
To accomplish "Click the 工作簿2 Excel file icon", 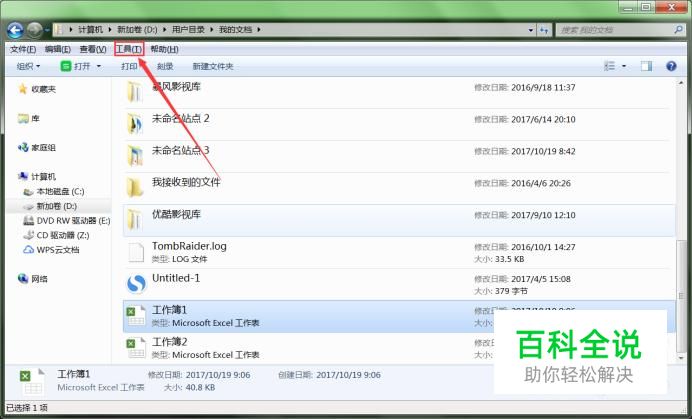I will coord(135,348).
